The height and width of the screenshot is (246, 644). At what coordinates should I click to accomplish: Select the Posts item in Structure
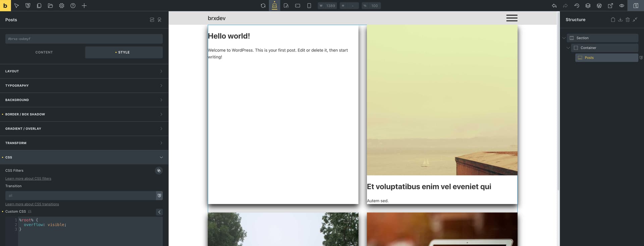[607, 58]
